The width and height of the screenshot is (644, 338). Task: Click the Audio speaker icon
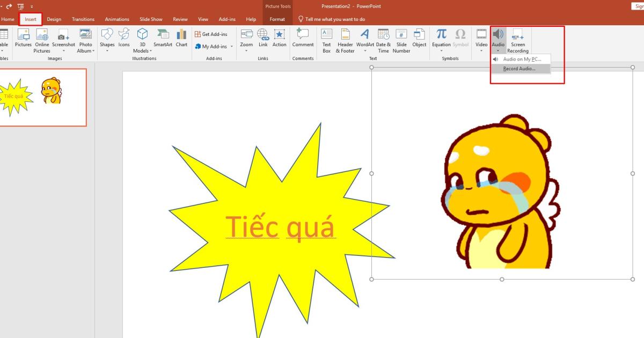[498, 34]
